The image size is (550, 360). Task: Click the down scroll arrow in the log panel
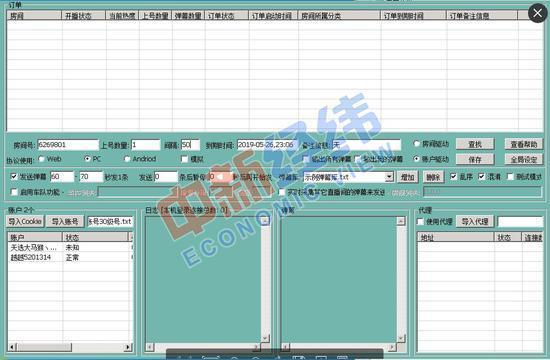[x=266, y=338]
